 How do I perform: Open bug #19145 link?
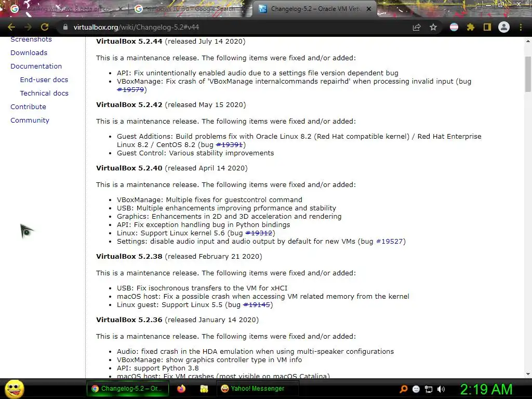[x=257, y=304]
